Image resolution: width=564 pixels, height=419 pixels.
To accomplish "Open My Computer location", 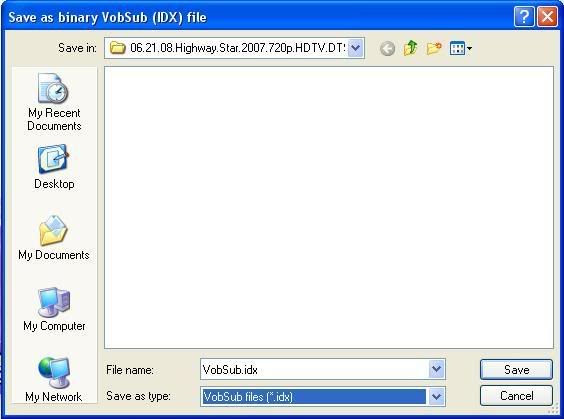I will pyautogui.click(x=54, y=309).
